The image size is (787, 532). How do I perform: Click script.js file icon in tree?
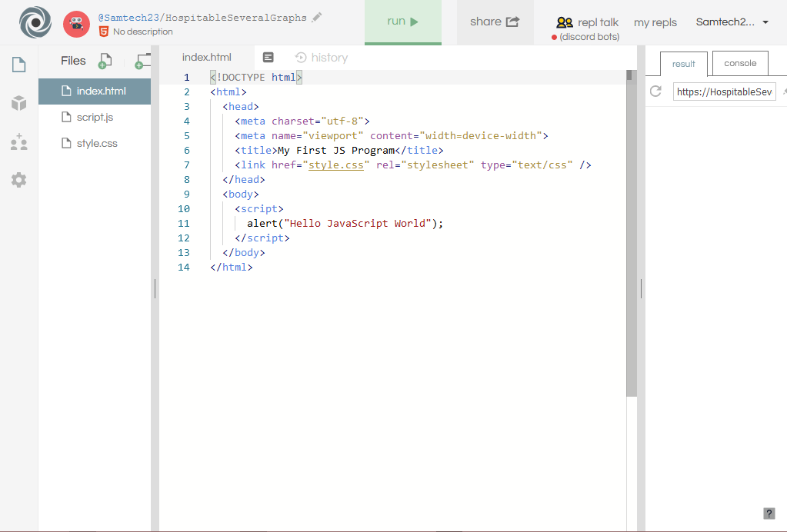tap(66, 117)
